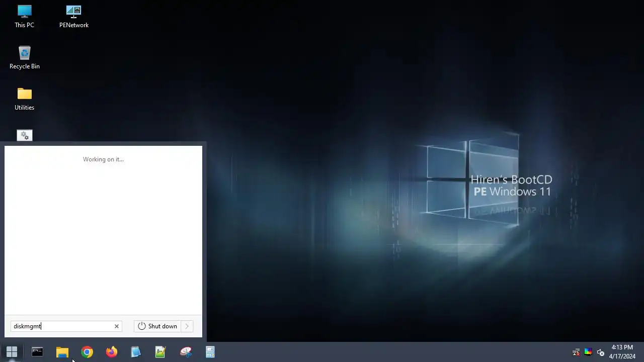Screen dimensions: 644x362
Task: Open the green notepad-with-pencil taskbar icon
Action: click(x=160, y=352)
